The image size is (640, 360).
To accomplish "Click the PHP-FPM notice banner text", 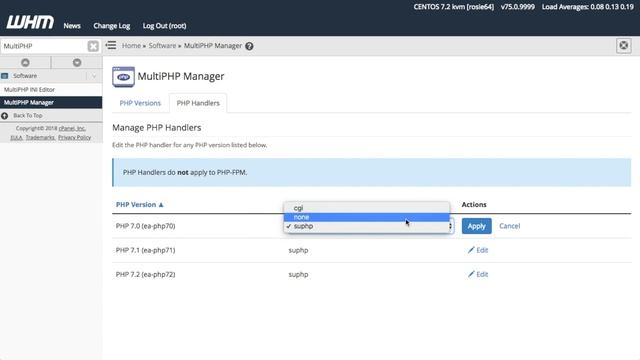I will (185, 173).
